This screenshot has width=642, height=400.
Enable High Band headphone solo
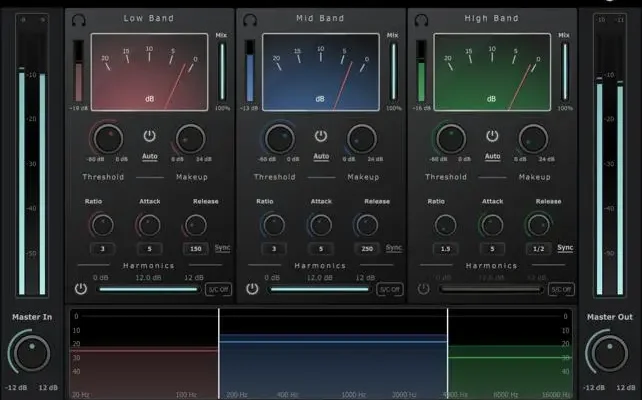point(421,19)
